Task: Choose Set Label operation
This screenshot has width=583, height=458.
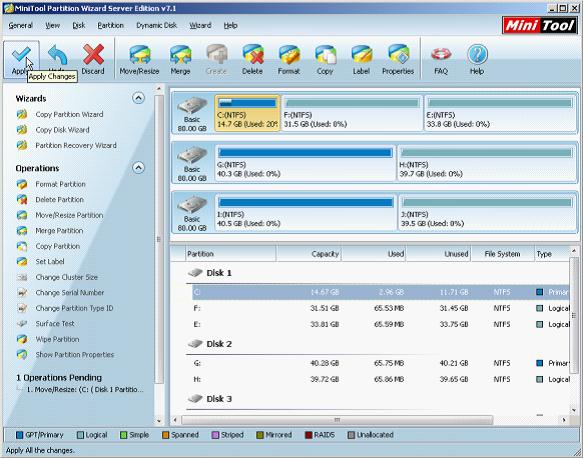Action: [x=50, y=262]
